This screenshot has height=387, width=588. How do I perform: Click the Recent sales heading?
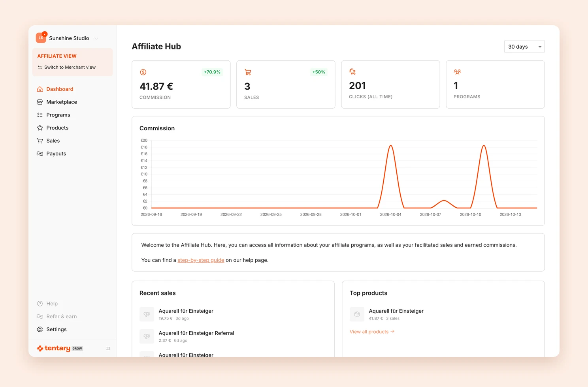[x=157, y=293]
